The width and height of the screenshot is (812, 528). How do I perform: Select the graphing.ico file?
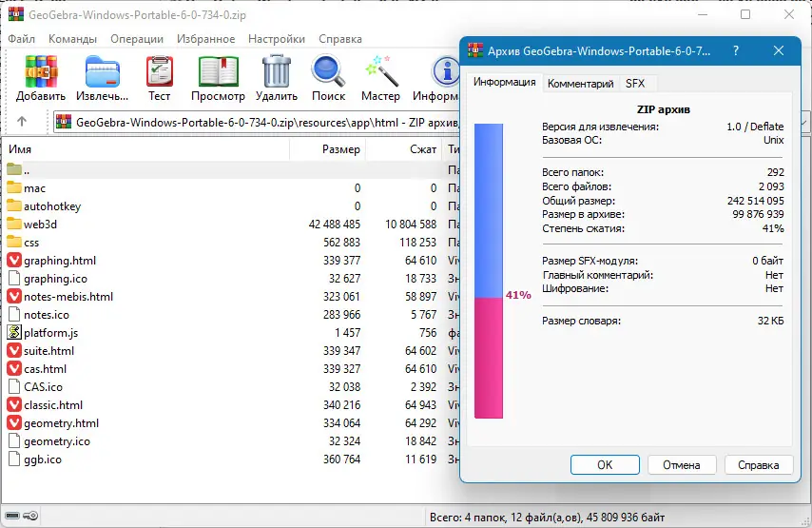55,279
